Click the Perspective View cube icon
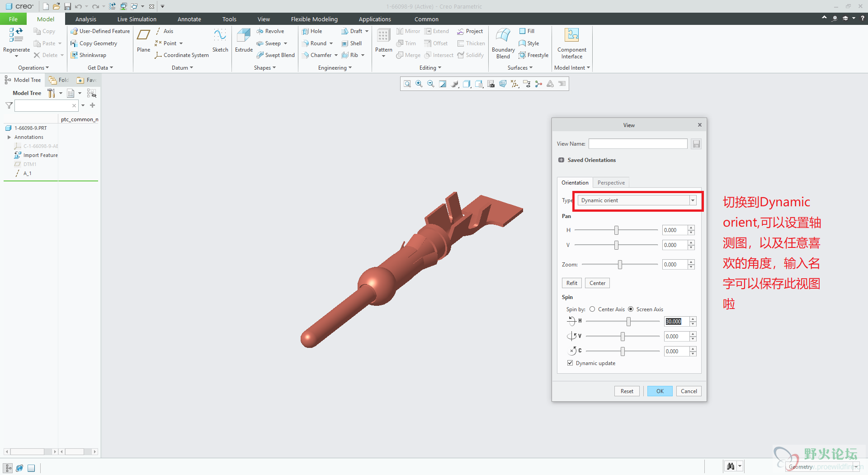 point(503,84)
